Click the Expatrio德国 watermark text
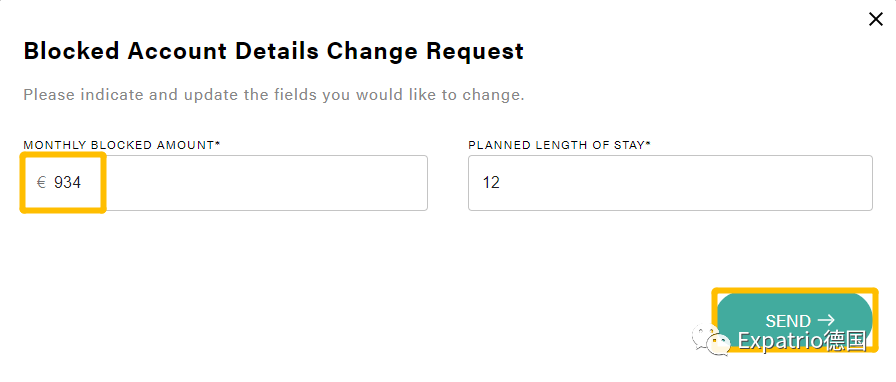The image size is (896, 382). tap(802, 341)
